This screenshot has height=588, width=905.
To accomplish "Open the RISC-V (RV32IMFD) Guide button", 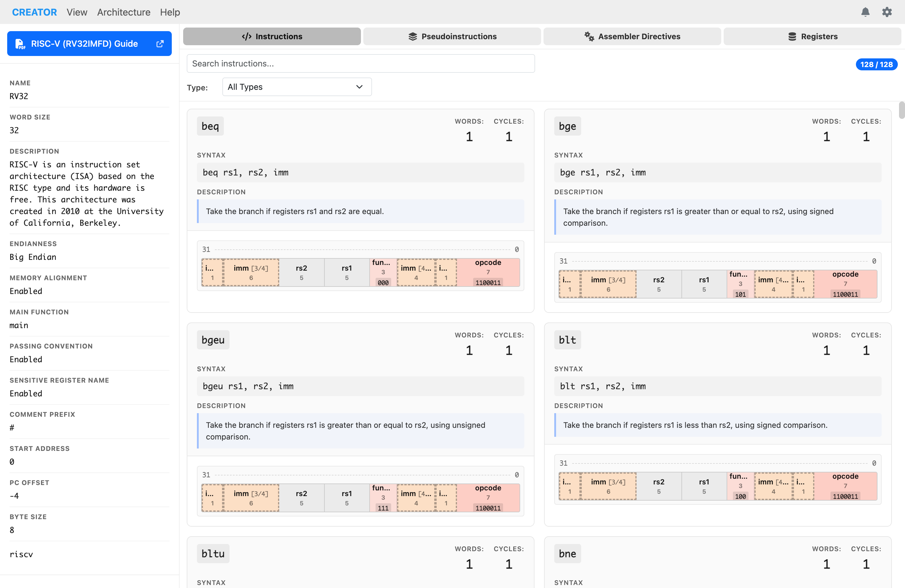I will click(x=84, y=44).
